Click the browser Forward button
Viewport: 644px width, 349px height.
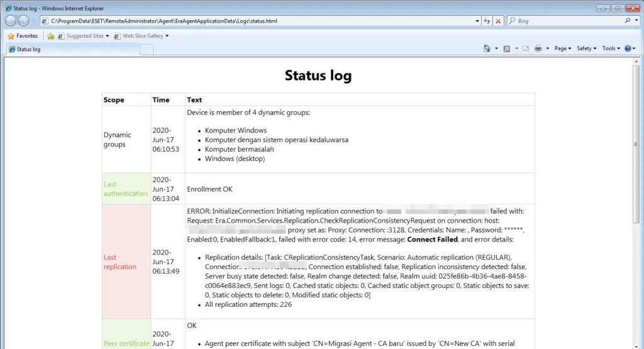coord(24,21)
